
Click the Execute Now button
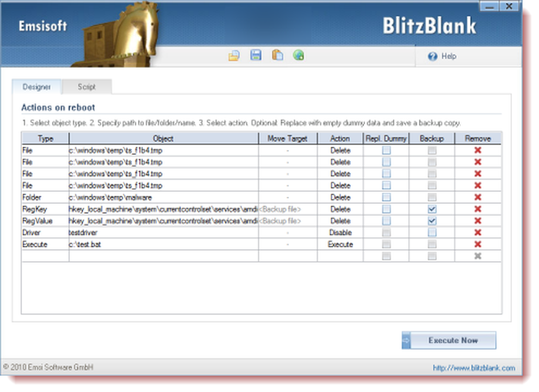[449, 340]
